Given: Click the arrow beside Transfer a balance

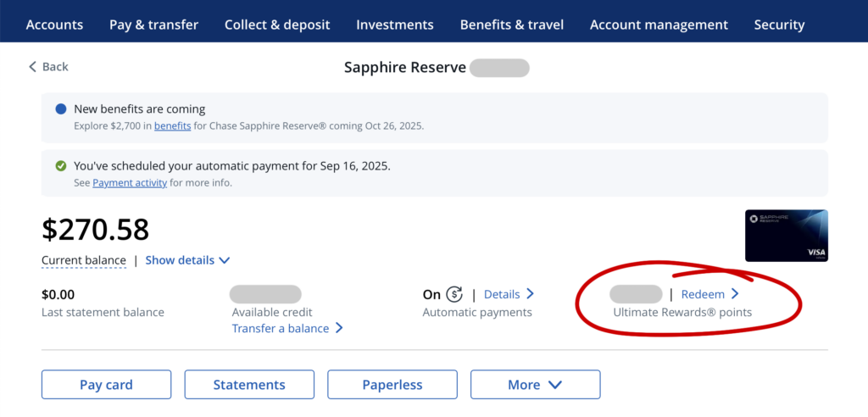Looking at the screenshot, I should [339, 328].
